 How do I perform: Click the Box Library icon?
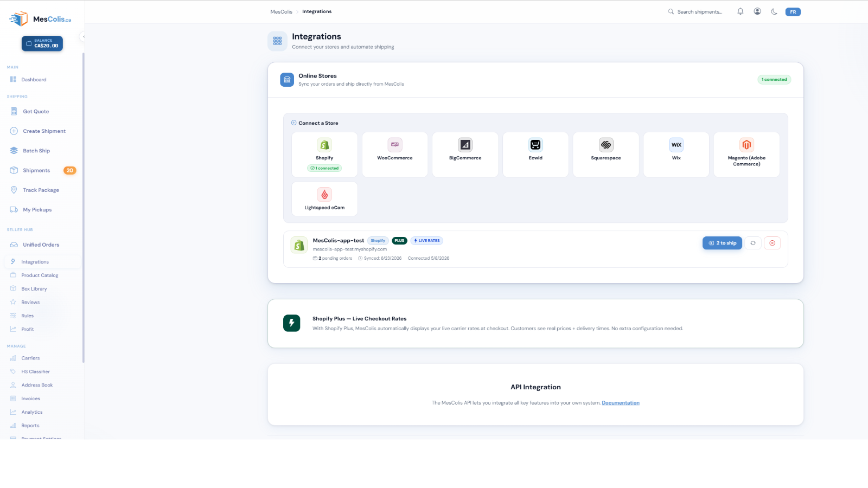coord(13,289)
